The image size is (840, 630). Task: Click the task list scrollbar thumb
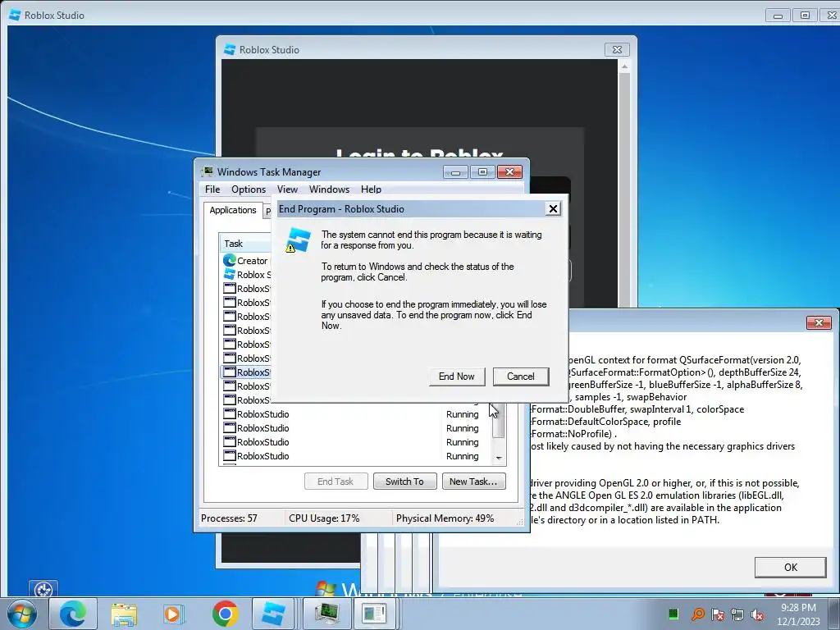[x=499, y=421]
